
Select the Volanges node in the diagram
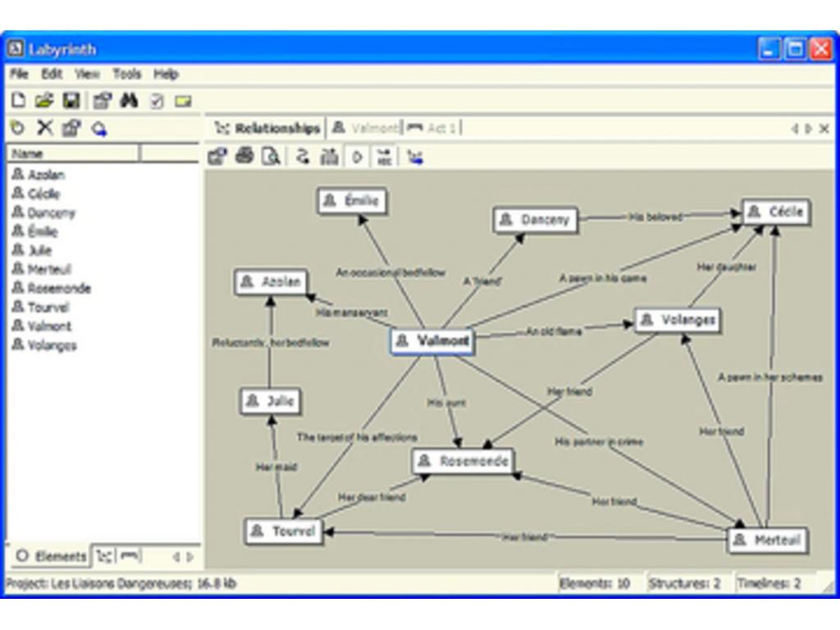678,321
